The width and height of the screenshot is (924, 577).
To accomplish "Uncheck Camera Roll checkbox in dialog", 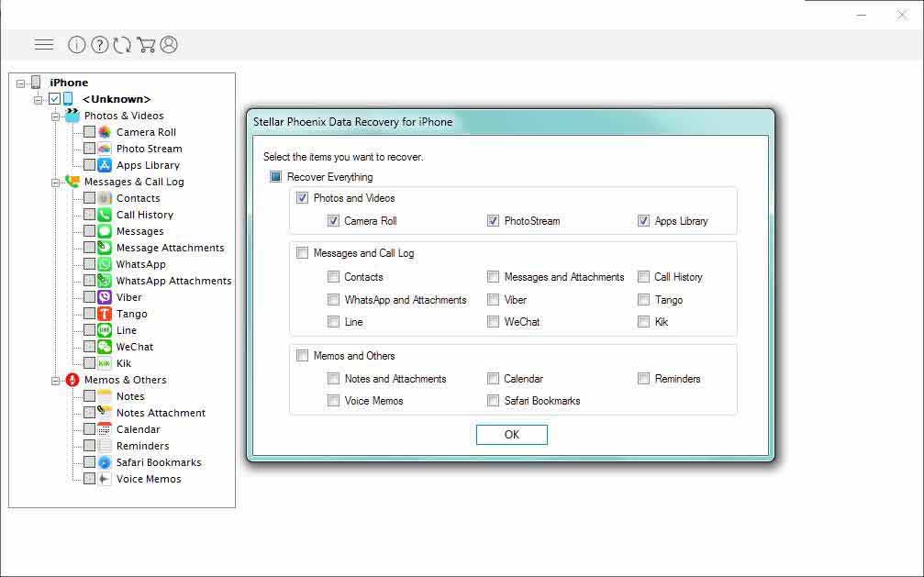I will (333, 220).
